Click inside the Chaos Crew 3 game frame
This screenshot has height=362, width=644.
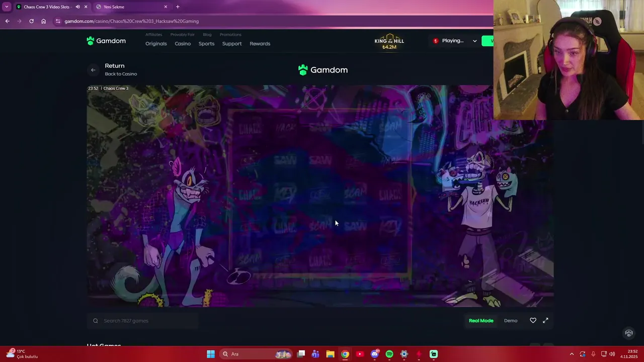(320, 196)
